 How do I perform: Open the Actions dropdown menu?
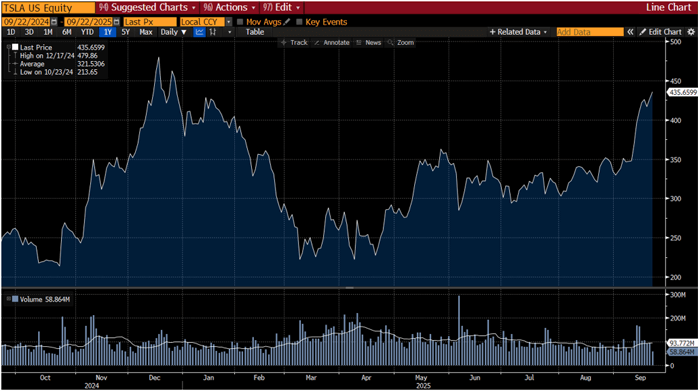[229, 8]
